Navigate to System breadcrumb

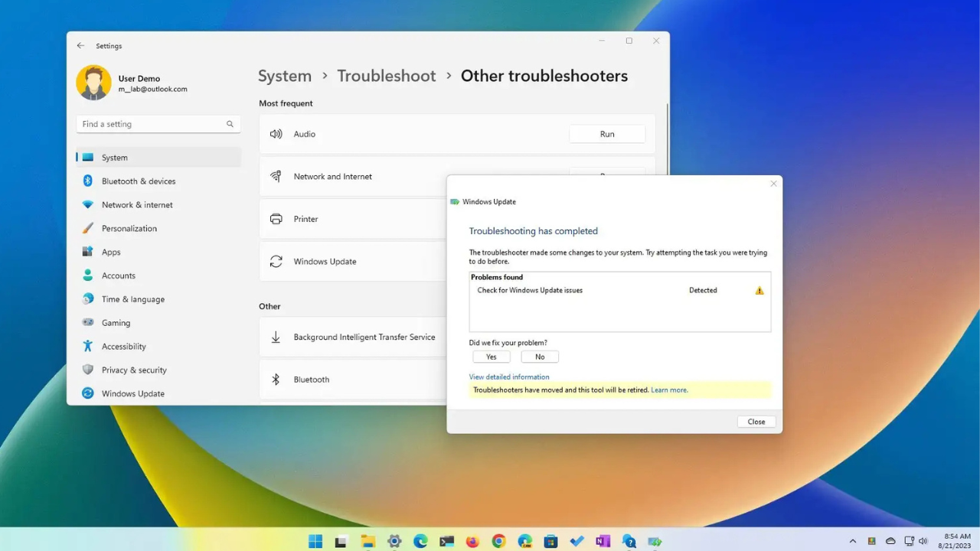(x=284, y=76)
